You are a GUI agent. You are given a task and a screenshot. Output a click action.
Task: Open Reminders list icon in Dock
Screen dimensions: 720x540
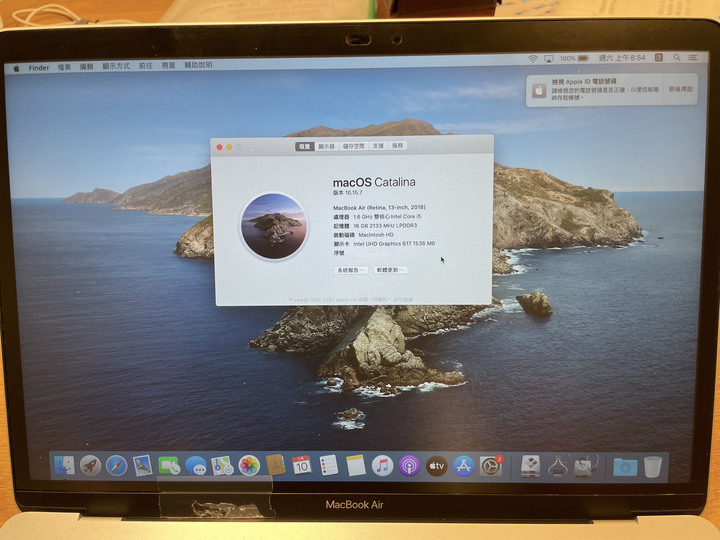[x=329, y=466]
